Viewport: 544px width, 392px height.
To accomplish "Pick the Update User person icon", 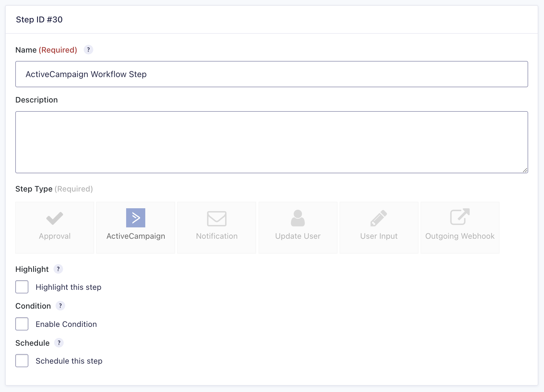I will (298, 218).
